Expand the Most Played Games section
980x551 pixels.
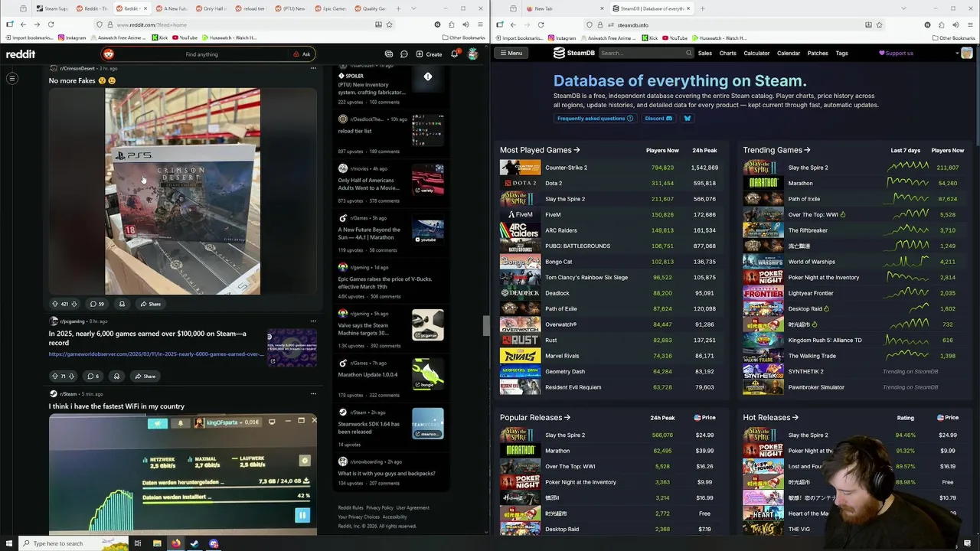click(x=540, y=150)
